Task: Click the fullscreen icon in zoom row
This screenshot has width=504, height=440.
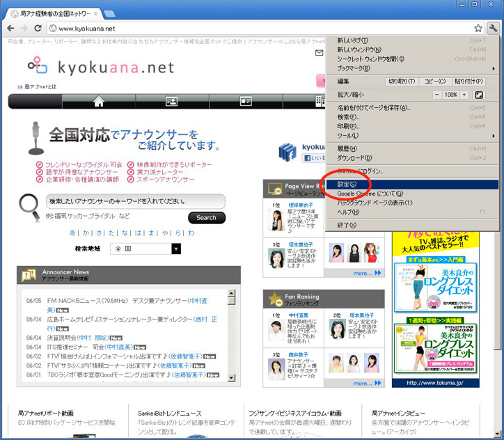Action: pyautogui.click(x=479, y=95)
